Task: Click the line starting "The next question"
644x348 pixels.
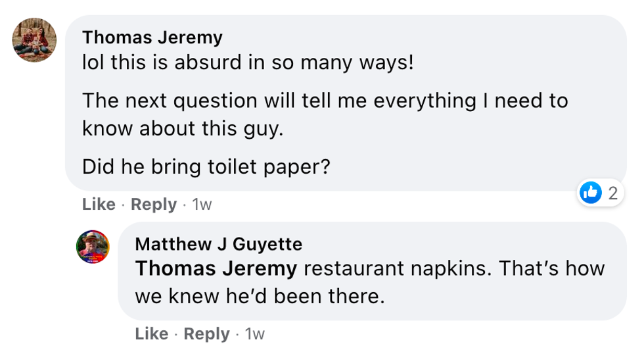Action: [x=325, y=101]
